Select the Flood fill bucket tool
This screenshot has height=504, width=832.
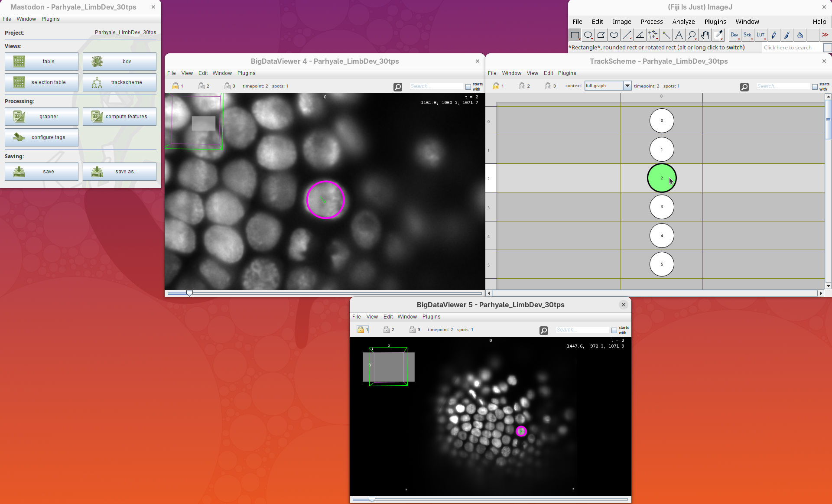coord(800,35)
